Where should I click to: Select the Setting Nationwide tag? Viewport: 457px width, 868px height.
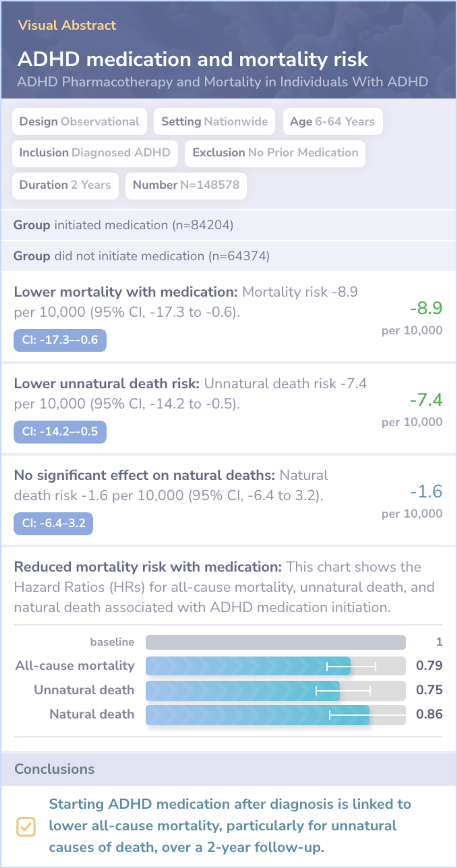click(214, 121)
